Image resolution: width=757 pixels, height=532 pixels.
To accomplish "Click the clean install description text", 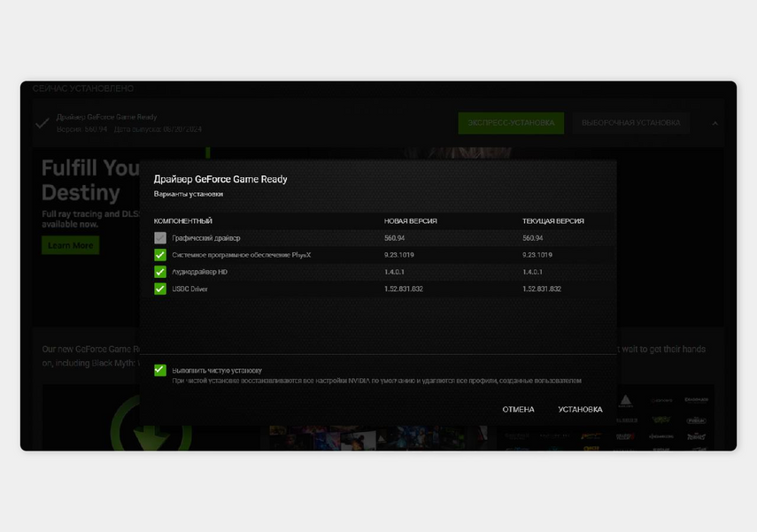I will pyautogui.click(x=376, y=381).
